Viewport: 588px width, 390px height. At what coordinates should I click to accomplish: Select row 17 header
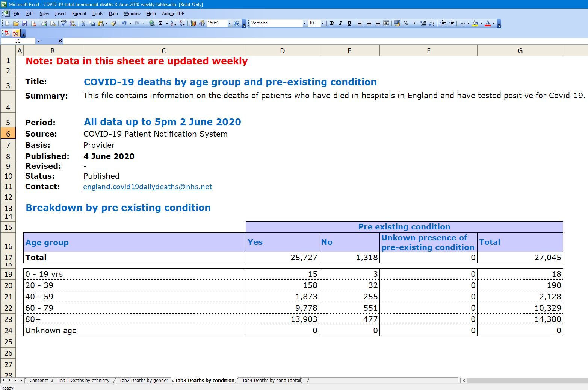coord(8,258)
